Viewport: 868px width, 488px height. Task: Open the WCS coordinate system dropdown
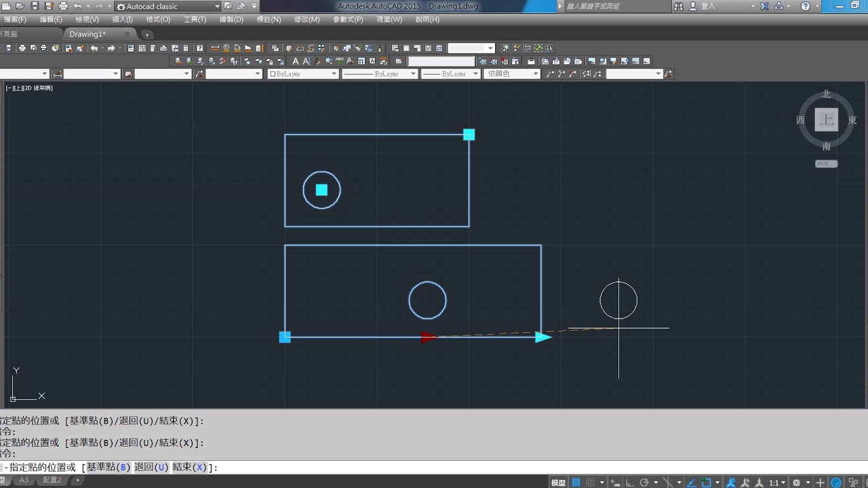pos(826,163)
